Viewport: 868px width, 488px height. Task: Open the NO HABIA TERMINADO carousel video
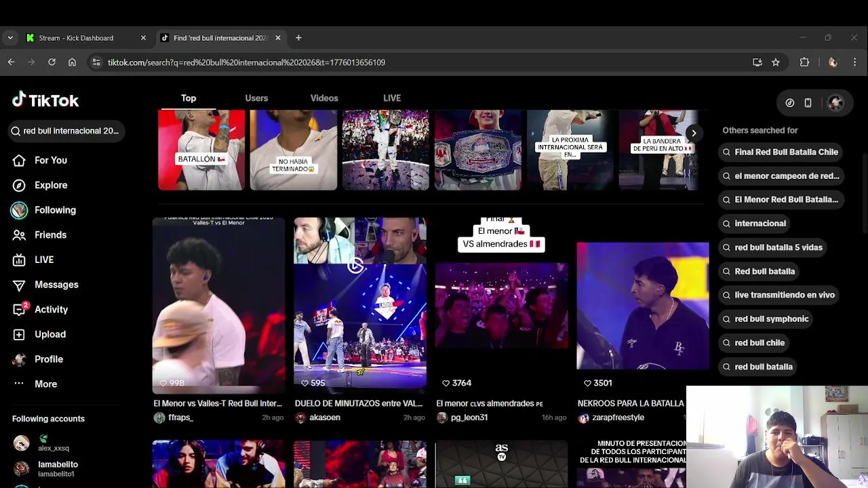pyautogui.click(x=293, y=150)
